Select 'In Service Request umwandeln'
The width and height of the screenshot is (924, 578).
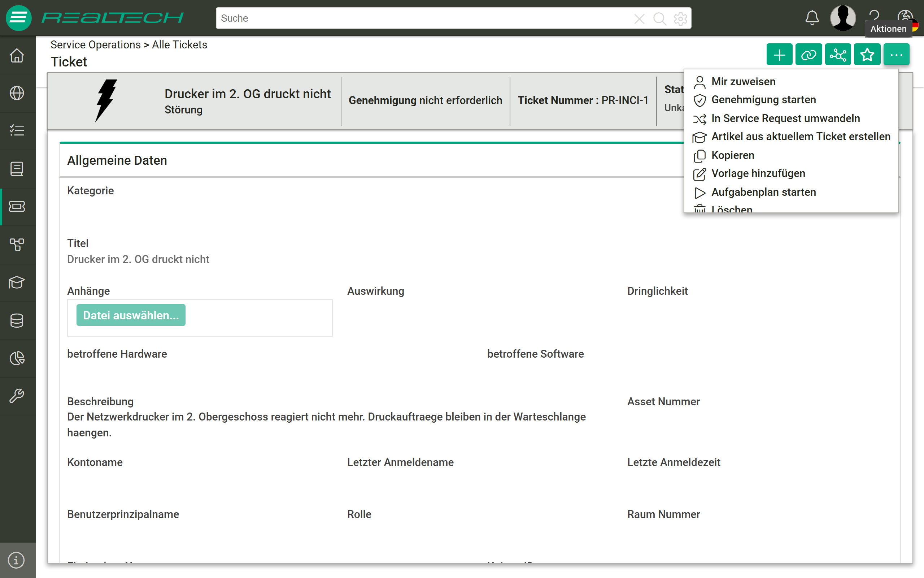(791, 118)
